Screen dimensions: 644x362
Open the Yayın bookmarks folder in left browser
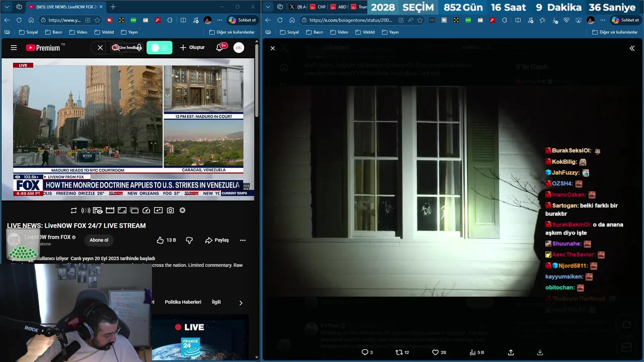pos(129,32)
